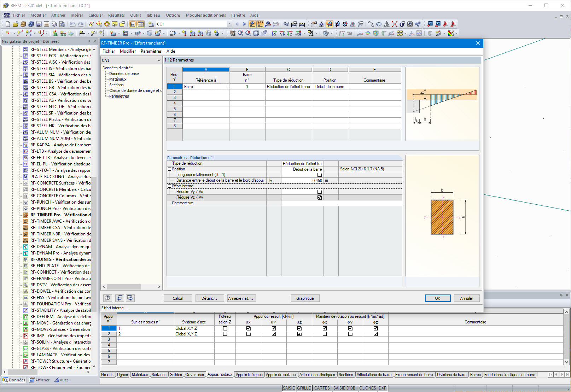Undo the last action in main toolbar
Image resolution: width=571 pixels, height=392 pixels.
tap(72, 24)
